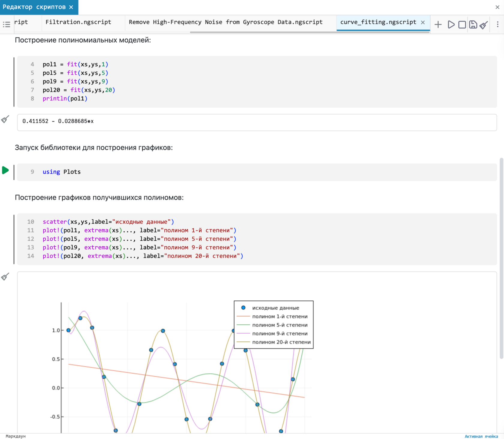
Task: Open Remove High-Frequency Noise script tab
Action: tap(226, 22)
